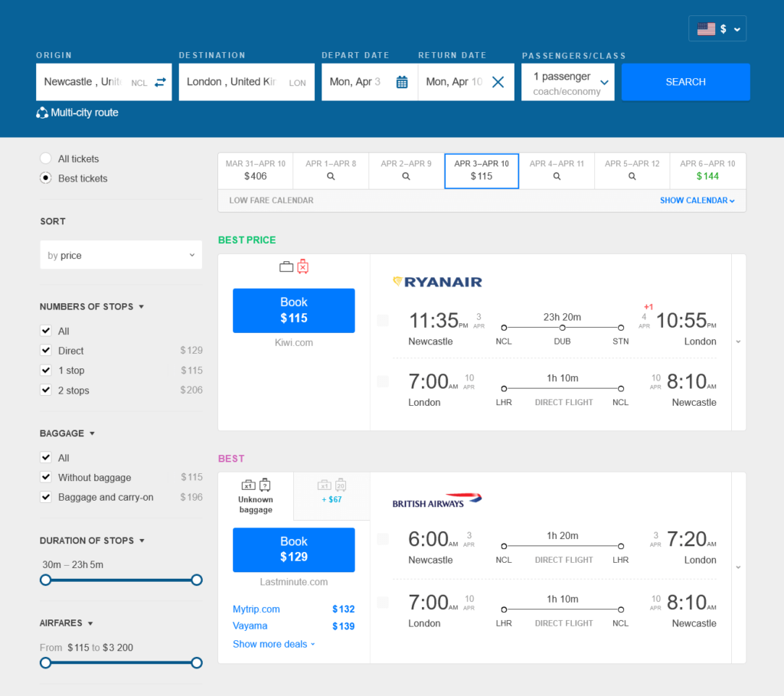Click airfares maximum price slider handle
The height and width of the screenshot is (696, 784).
(197, 663)
